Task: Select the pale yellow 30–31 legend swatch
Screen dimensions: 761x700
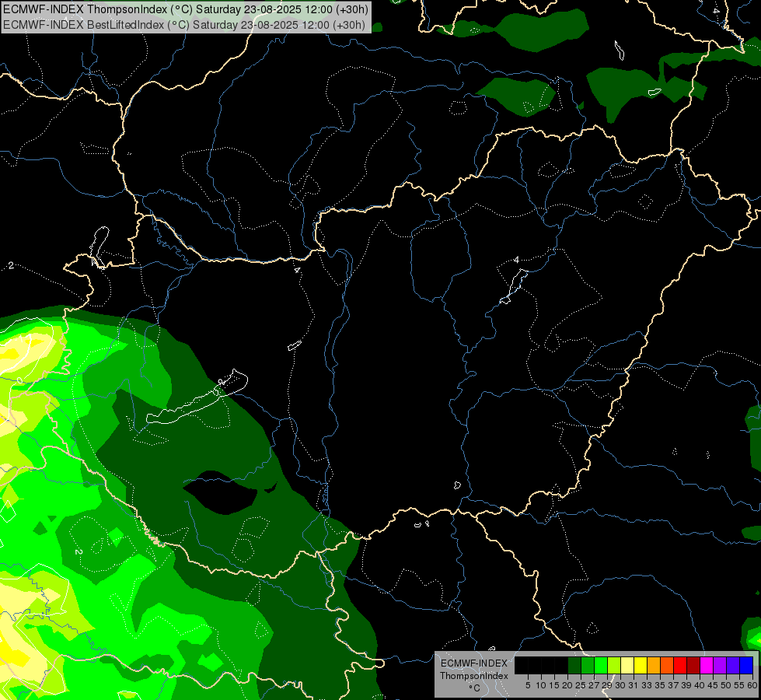Action: (x=627, y=665)
